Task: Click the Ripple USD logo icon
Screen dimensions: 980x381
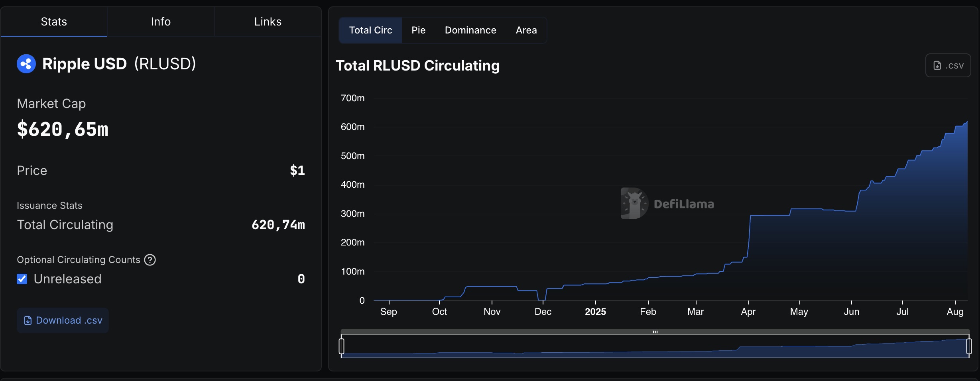Action: [26, 64]
